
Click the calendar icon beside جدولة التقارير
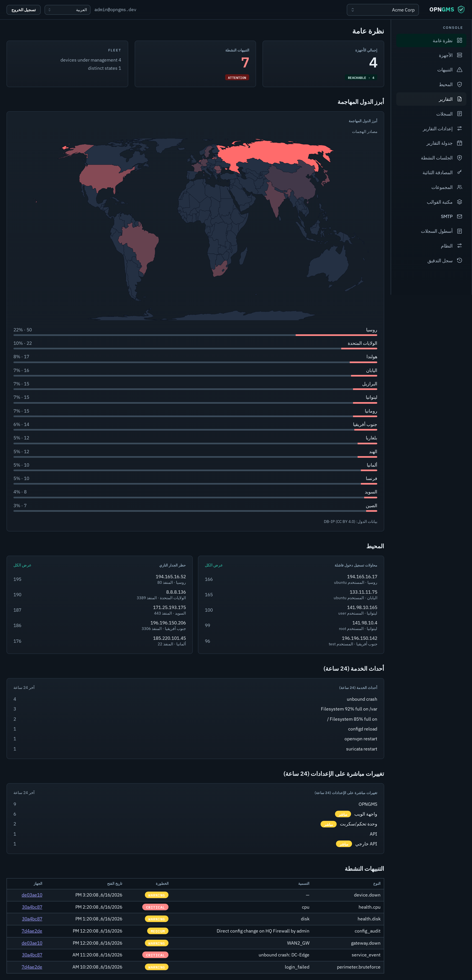tap(459, 143)
